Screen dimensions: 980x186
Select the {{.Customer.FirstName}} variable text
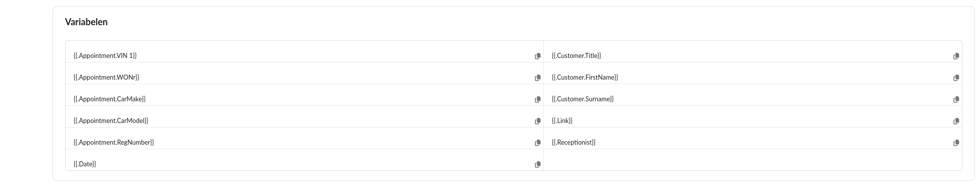point(585,77)
